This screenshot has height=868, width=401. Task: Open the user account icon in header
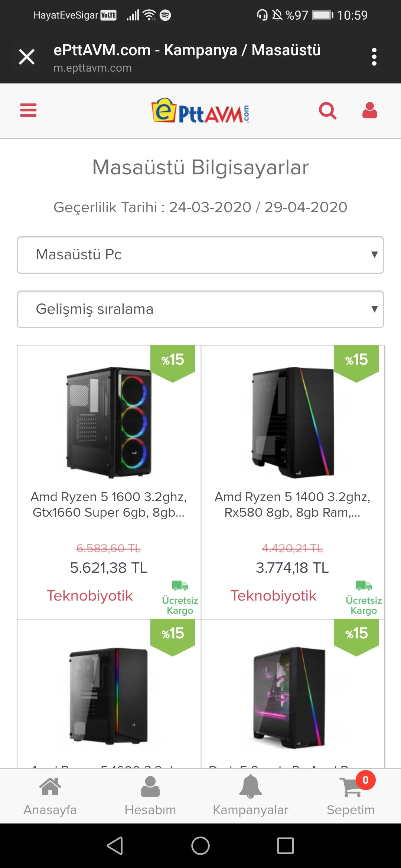[x=369, y=111]
